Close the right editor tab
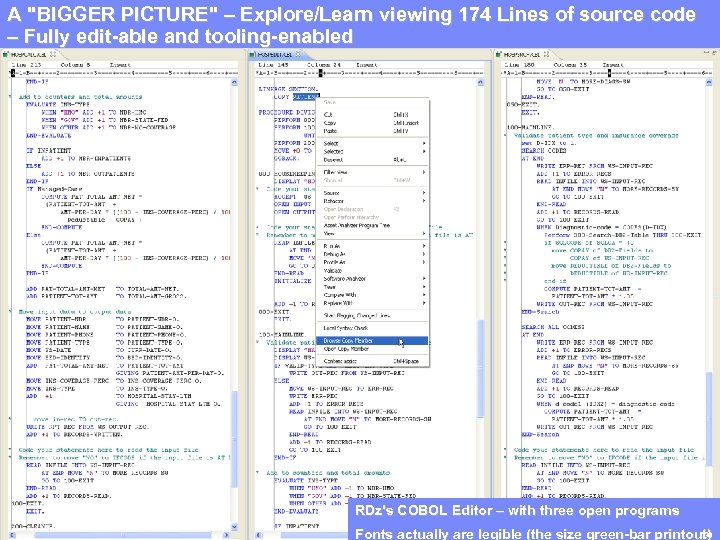Image resolution: width=720 pixels, height=540 pixels. tap(546, 54)
